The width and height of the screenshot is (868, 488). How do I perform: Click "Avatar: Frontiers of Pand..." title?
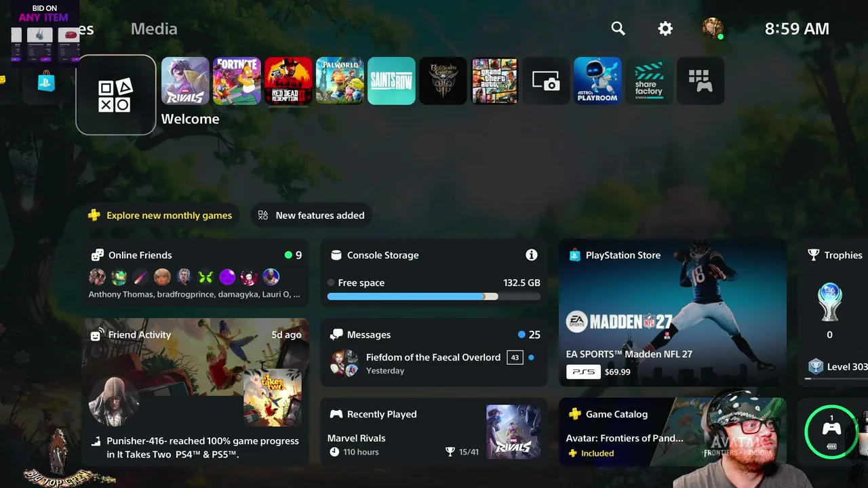coord(625,438)
